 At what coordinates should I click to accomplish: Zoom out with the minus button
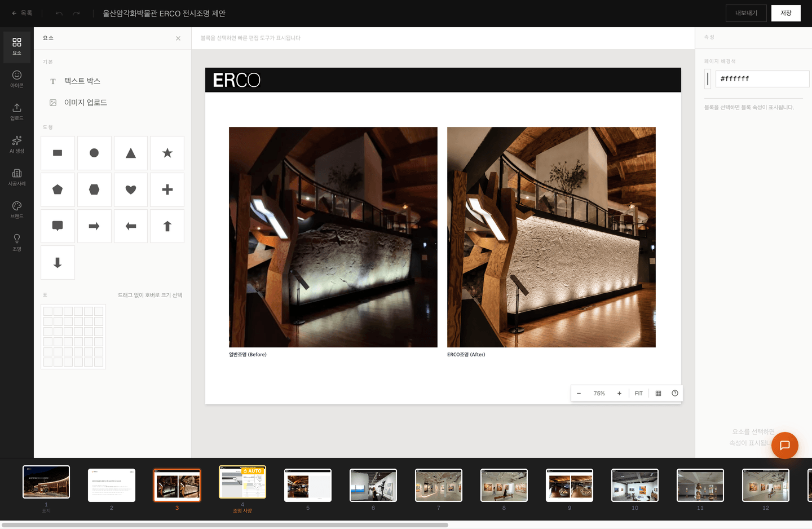pos(579,394)
